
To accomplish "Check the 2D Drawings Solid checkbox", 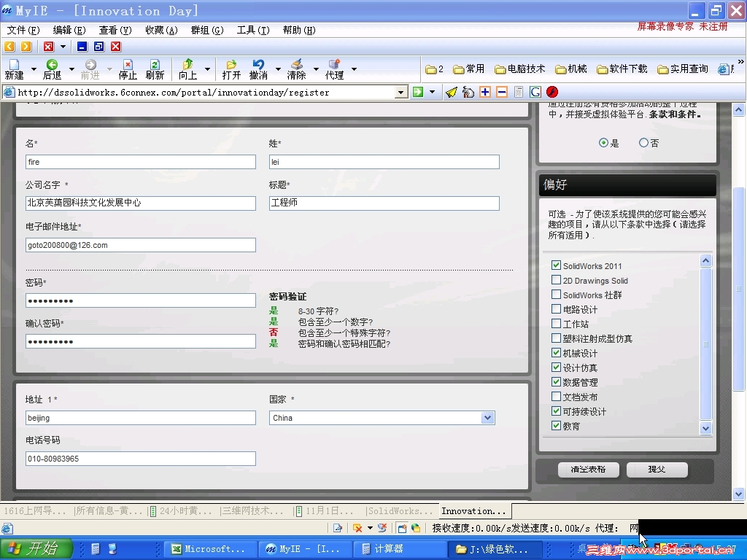I will pos(555,280).
